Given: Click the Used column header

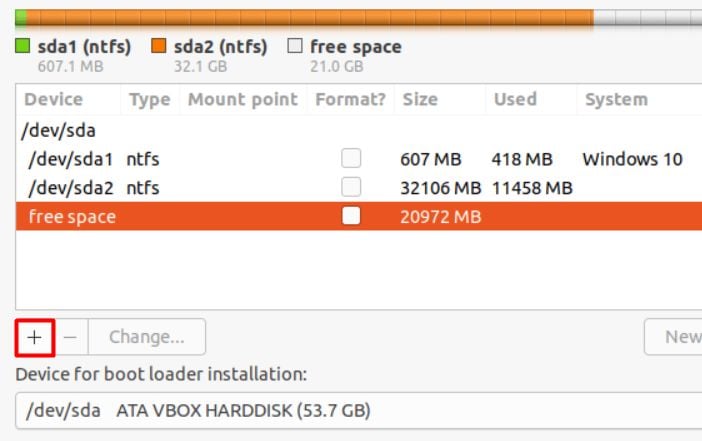Looking at the screenshot, I should click(515, 99).
